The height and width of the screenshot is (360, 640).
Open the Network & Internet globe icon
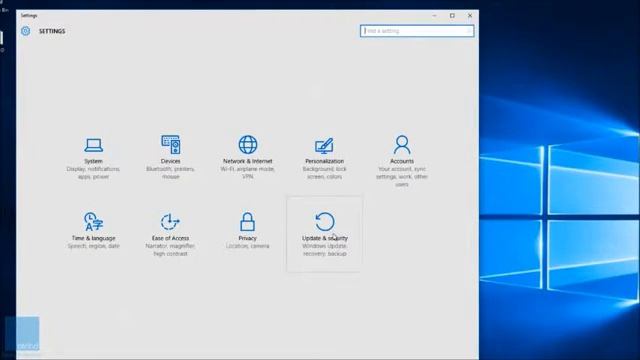point(248,144)
